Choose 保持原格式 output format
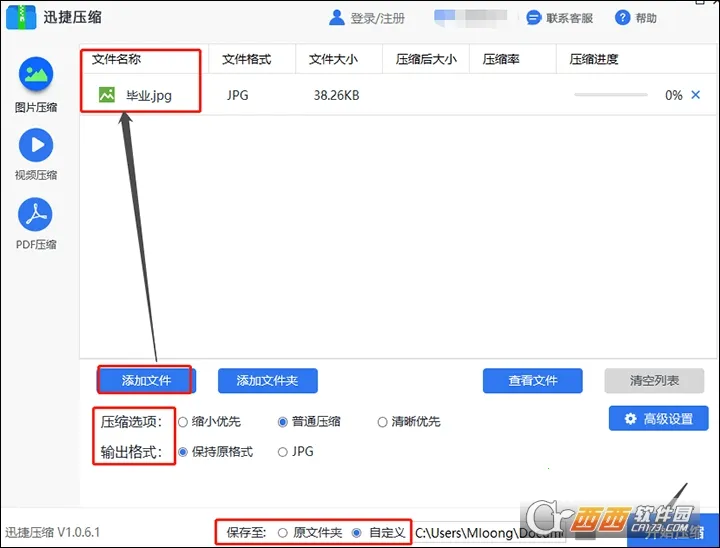Viewport: 720px width, 548px height. point(183,452)
